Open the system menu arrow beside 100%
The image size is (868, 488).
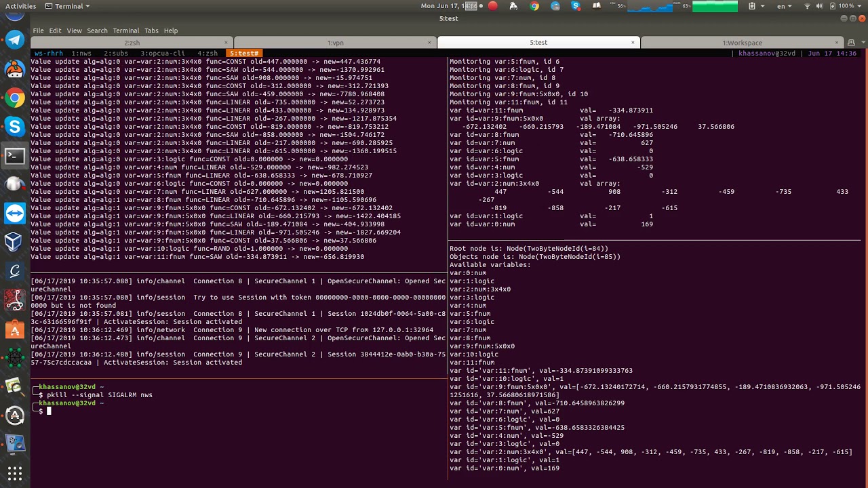[860, 6]
